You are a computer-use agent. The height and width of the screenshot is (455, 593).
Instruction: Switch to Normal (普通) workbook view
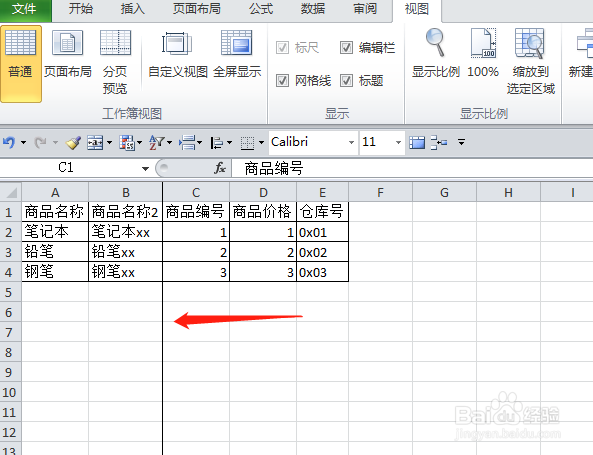[21, 64]
